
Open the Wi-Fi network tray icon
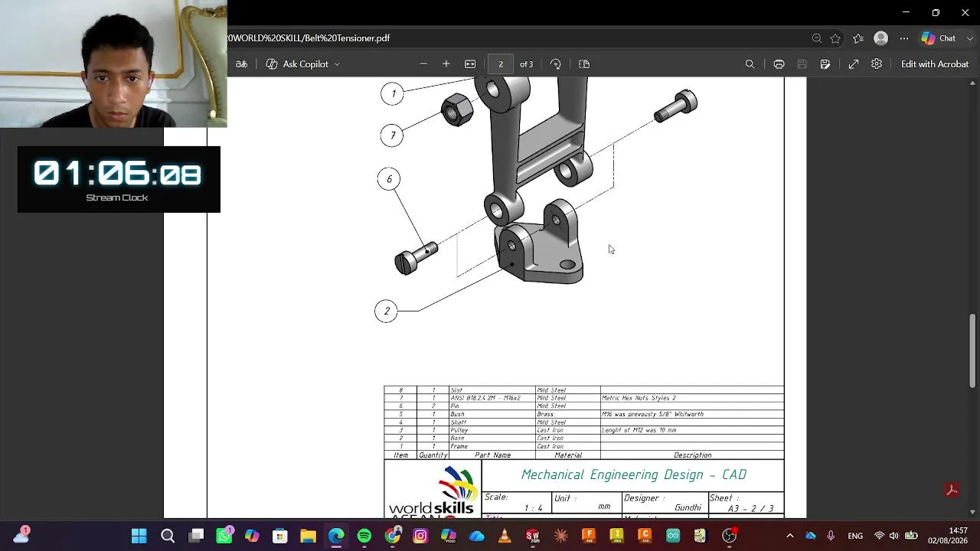pos(879,536)
